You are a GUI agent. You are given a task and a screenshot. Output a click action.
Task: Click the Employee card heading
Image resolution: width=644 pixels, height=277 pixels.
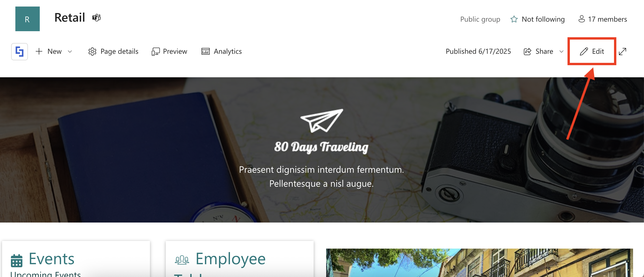(230, 259)
